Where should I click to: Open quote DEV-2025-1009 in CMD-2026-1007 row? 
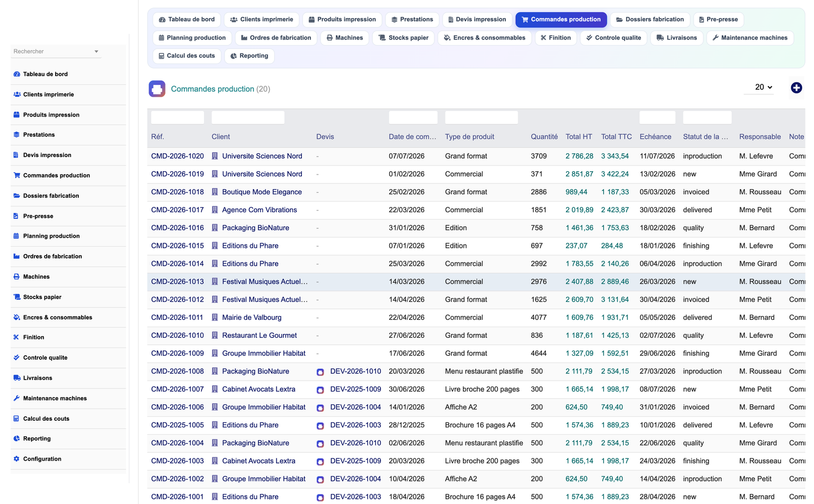355,389
